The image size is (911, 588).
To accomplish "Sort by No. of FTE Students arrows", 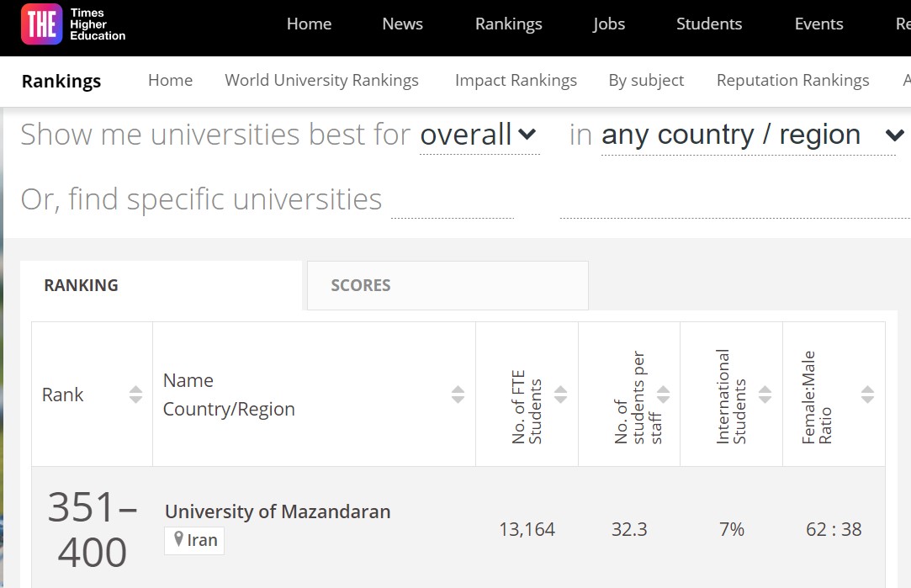I will [560, 395].
